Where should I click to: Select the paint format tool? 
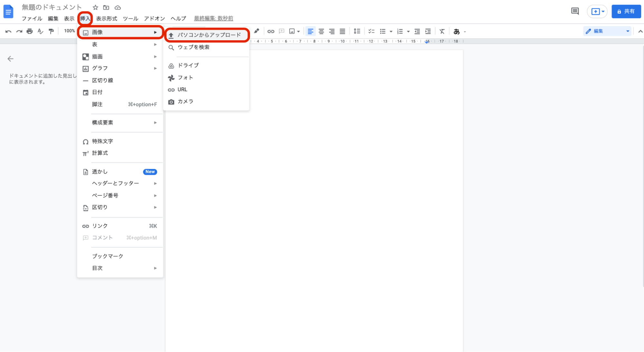[51, 31]
